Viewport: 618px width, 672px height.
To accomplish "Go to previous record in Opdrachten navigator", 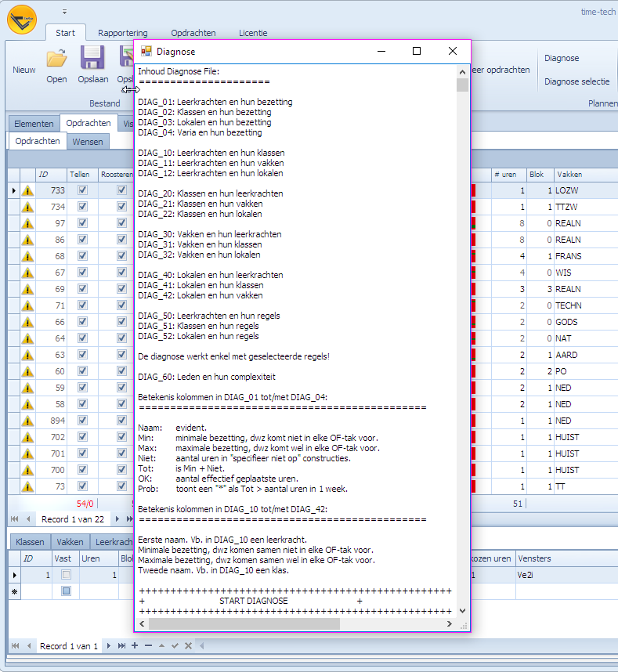I will 28,519.
